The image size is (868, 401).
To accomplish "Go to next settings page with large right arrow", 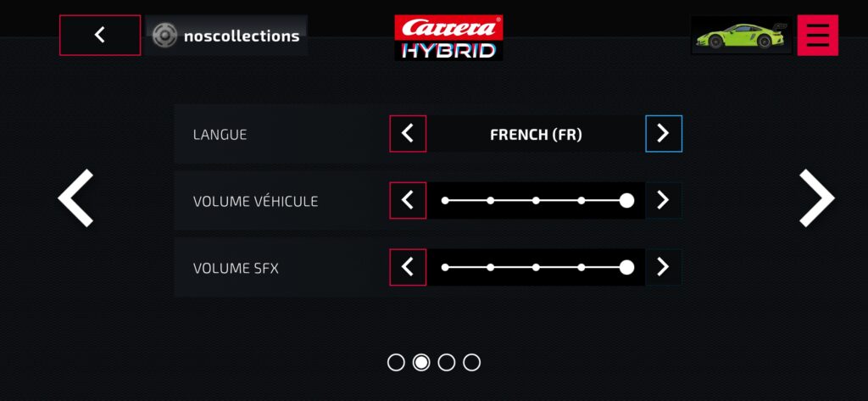I will coord(816,198).
